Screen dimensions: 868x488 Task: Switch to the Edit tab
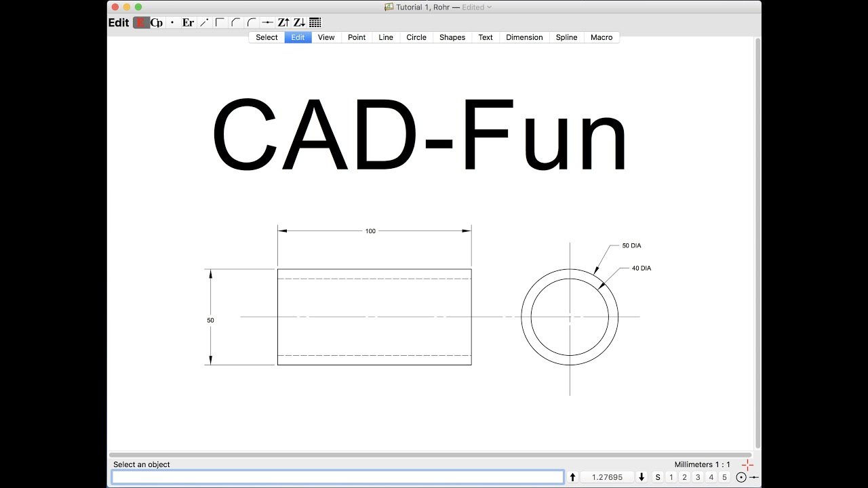click(x=298, y=37)
